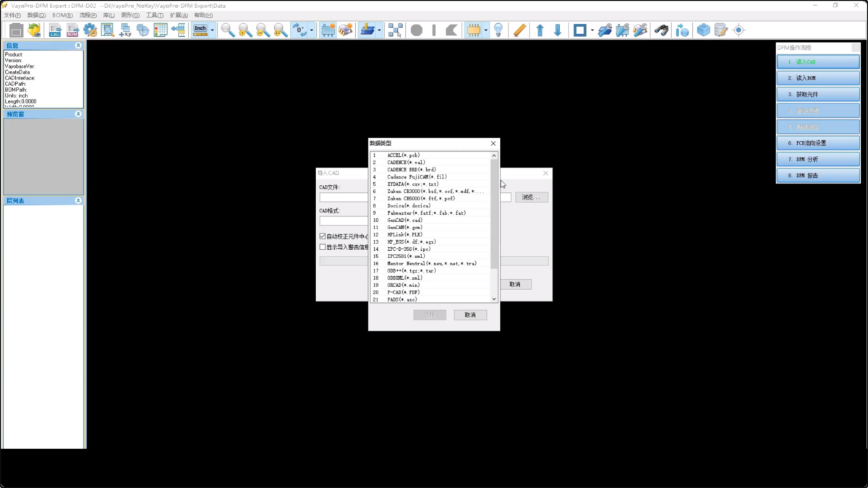Screen dimensions: 868x488
Task: Click 获取元件 workflow step button
Action: click(818, 94)
